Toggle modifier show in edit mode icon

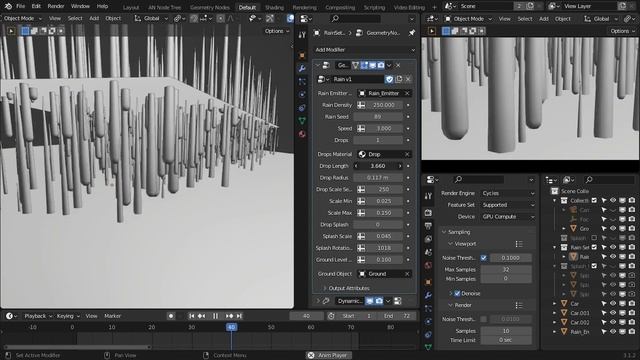click(364, 65)
